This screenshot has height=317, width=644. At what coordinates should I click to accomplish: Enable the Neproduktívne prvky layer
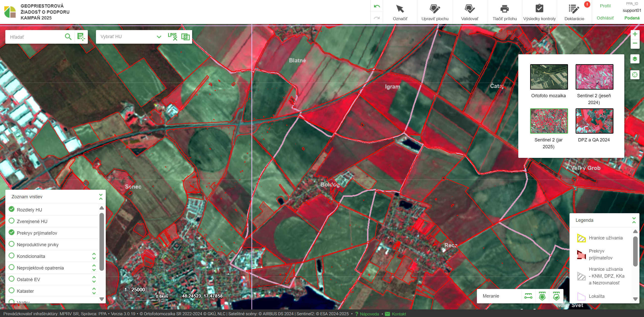tap(12, 244)
